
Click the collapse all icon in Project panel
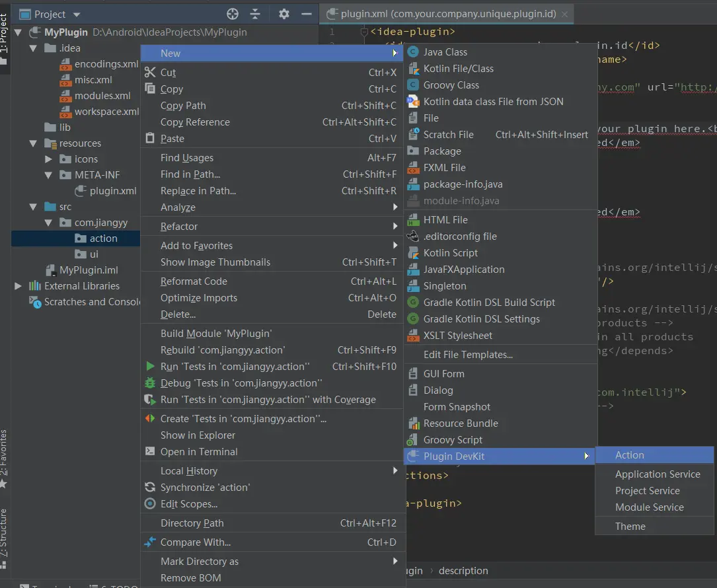point(255,14)
